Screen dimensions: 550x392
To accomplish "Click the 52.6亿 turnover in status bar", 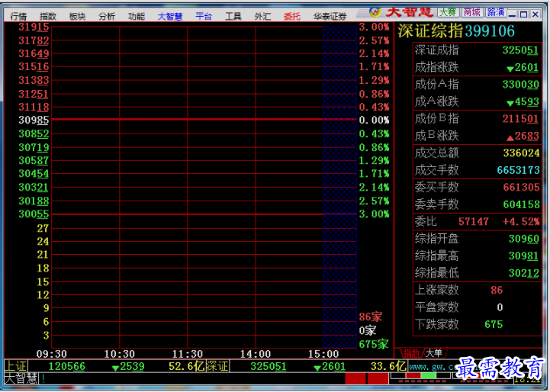I will point(187,366).
